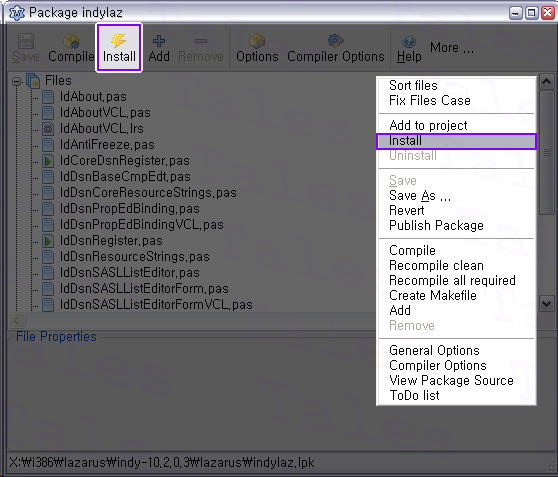Click Remove in the popup menu
558x477 pixels.
tap(456, 325)
